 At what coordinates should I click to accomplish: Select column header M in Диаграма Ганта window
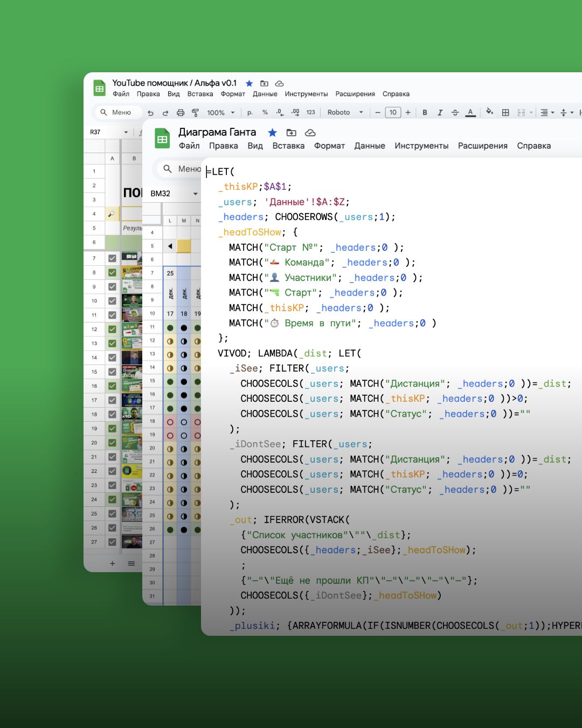coord(184,221)
